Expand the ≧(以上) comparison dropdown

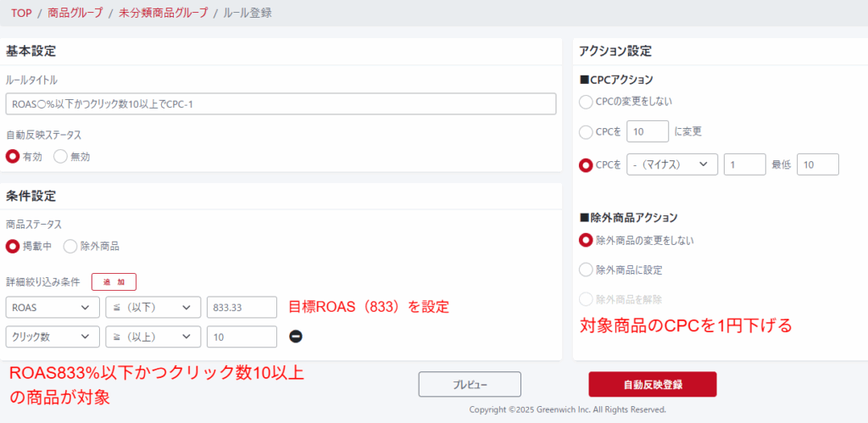[x=153, y=337]
